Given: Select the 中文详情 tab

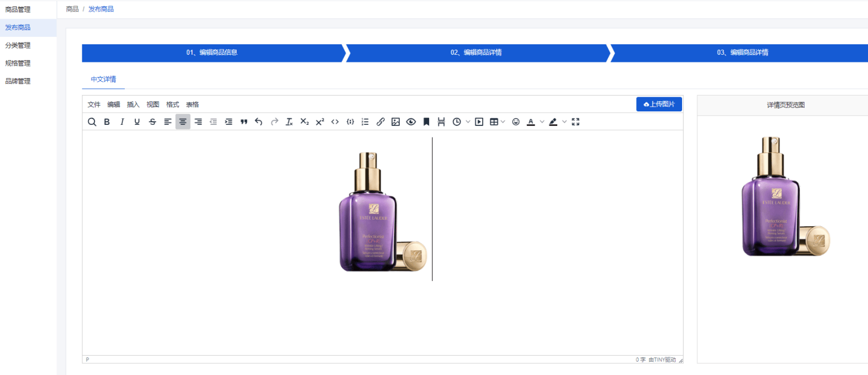Looking at the screenshot, I should point(103,79).
